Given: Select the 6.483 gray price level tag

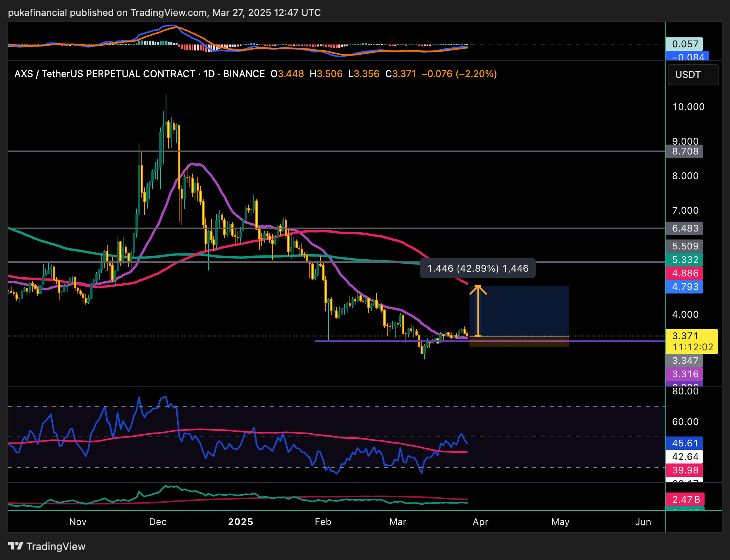Looking at the screenshot, I should (x=684, y=228).
